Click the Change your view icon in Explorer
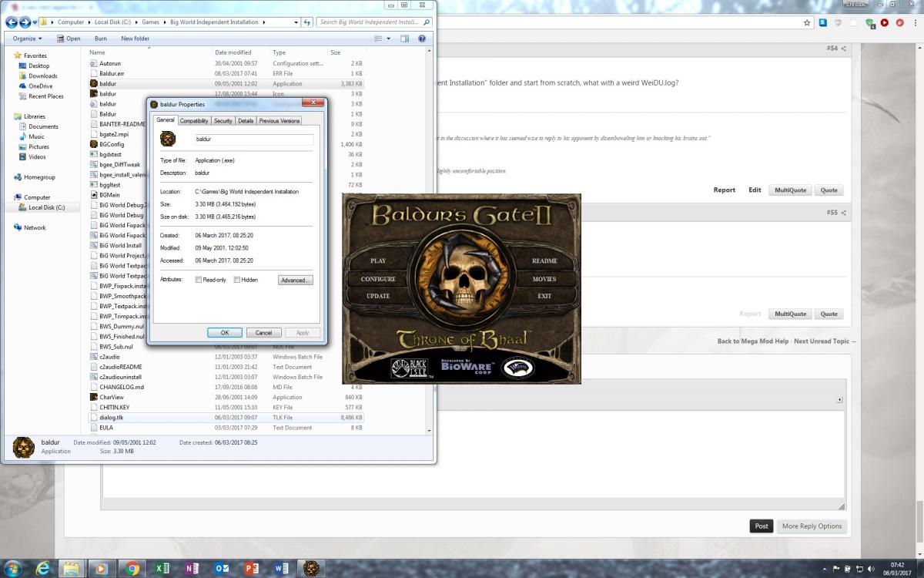The image size is (924, 578). pos(379,39)
